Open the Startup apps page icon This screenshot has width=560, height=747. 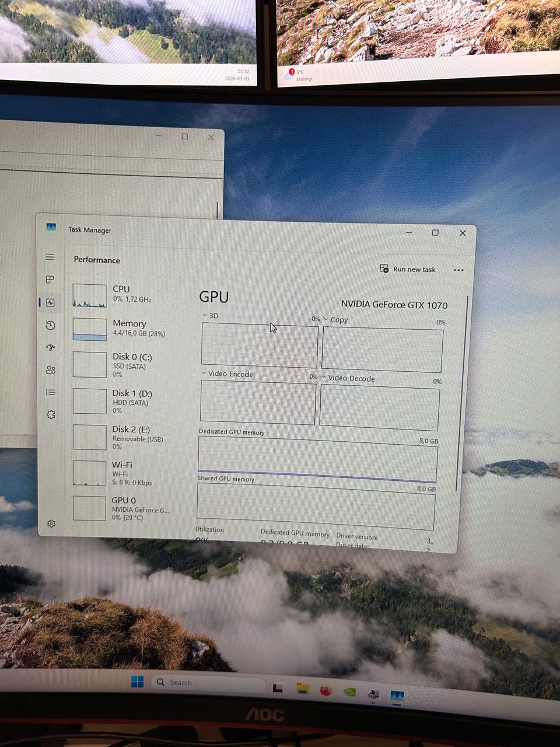51,347
